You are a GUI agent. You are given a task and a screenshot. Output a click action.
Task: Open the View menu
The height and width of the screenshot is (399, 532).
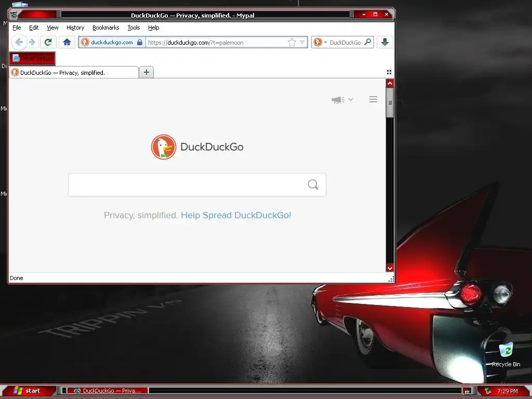pos(52,28)
